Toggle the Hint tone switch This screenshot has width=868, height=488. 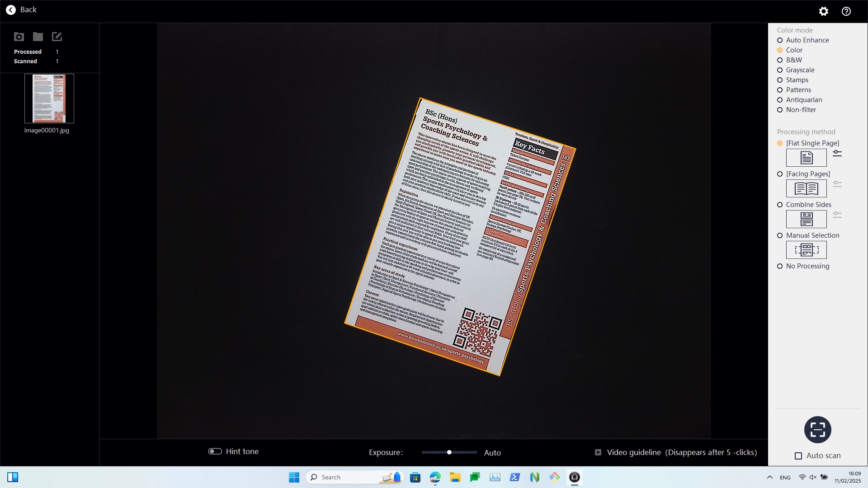coord(215,451)
